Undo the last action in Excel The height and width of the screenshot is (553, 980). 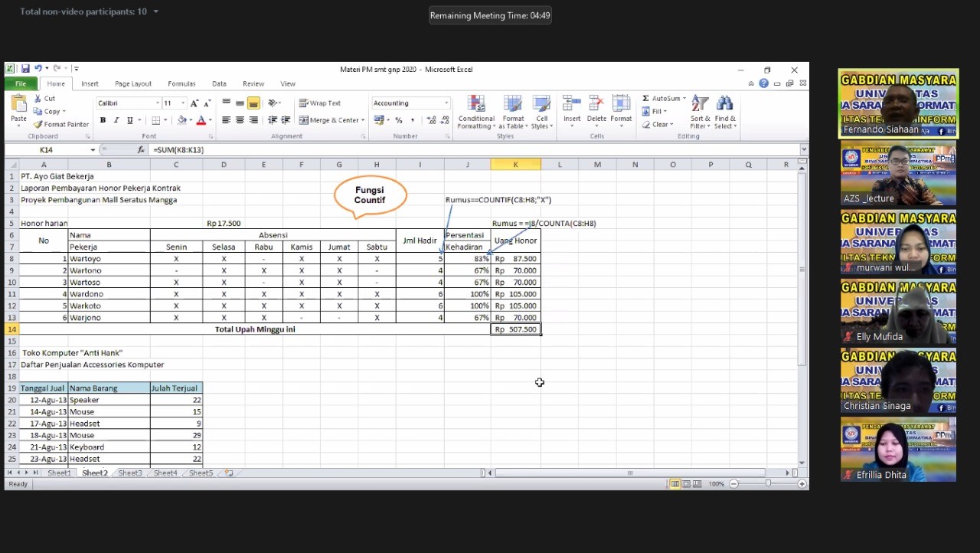click(38, 69)
